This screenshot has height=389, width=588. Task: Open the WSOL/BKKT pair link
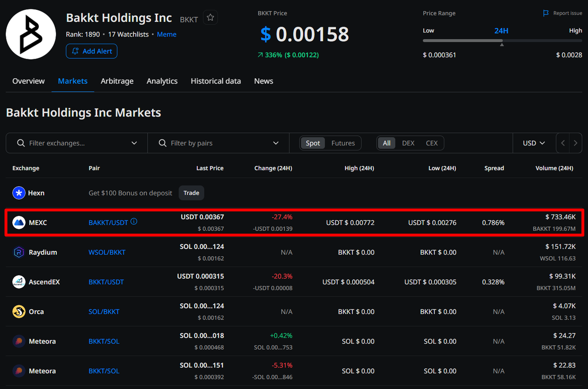(x=107, y=252)
